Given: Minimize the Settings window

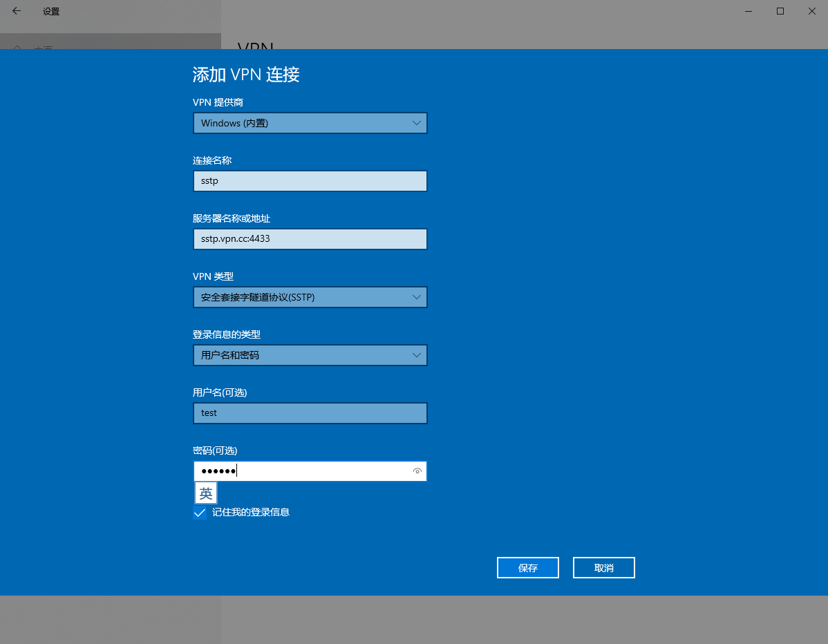Looking at the screenshot, I should click(749, 11).
